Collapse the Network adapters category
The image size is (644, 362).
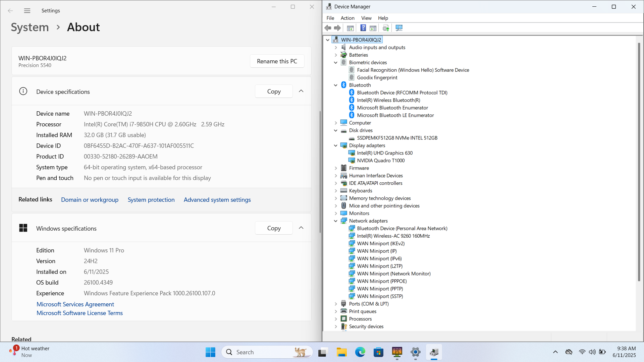click(x=336, y=221)
